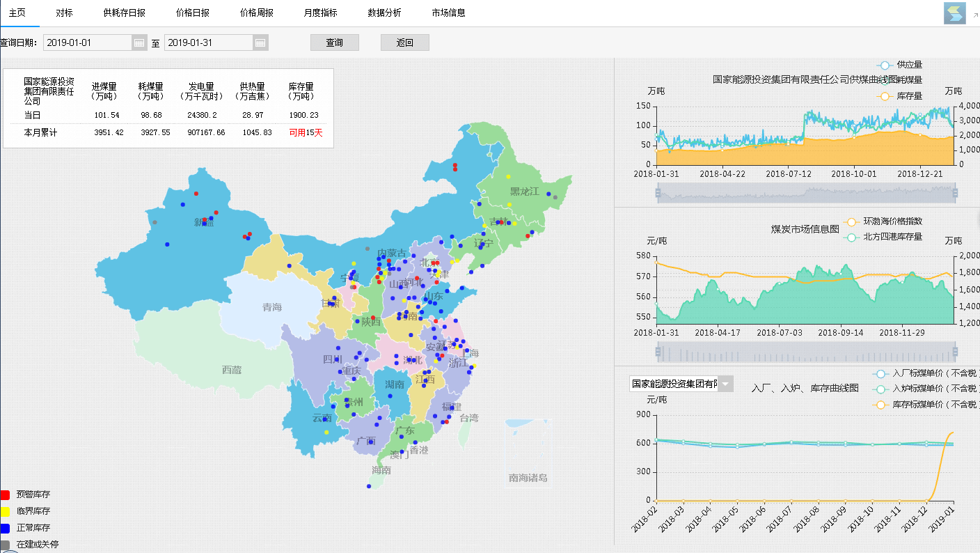Click the 返回 button

tap(404, 42)
